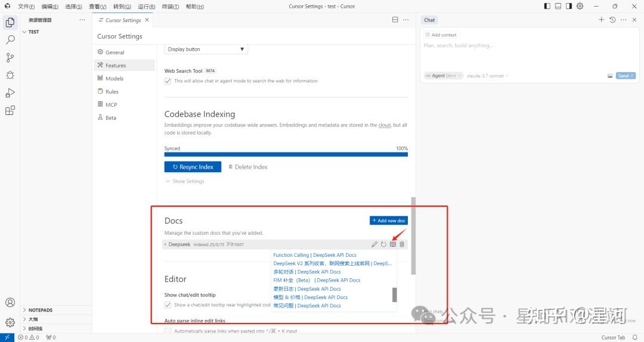Close the Chat panel
Image resolution: width=644 pixels, height=342 pixels.
[x=634, y=20]
